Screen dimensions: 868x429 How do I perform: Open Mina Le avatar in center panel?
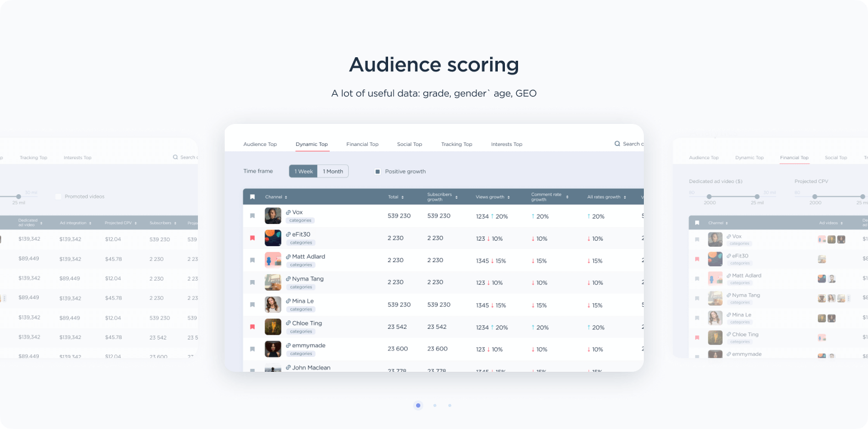click(x=273, y=304)
